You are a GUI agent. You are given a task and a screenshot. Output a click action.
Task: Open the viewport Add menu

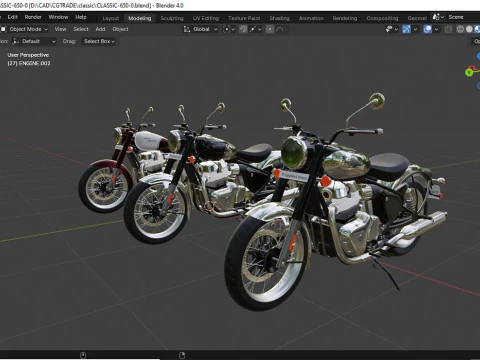coord(100,29)
